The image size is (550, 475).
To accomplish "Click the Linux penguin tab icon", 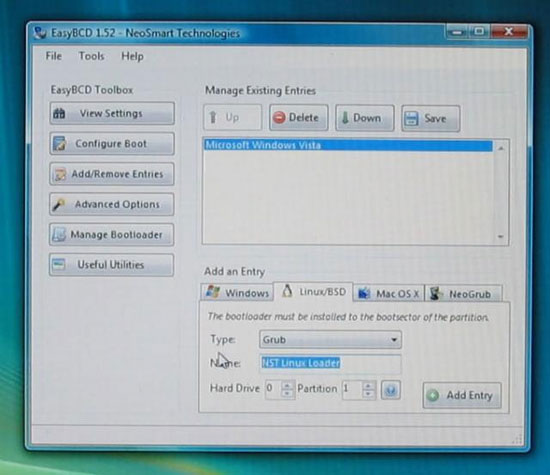I will tap(287, 291).
